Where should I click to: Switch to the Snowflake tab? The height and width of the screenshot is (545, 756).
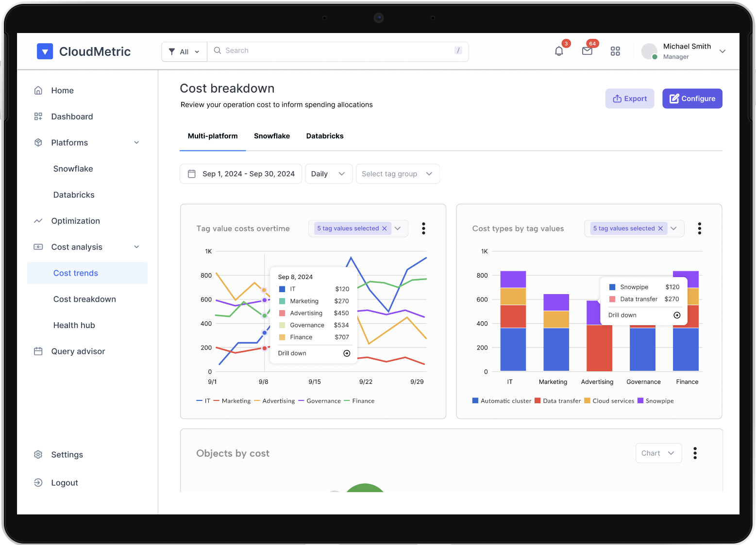(x=272, y=136)
